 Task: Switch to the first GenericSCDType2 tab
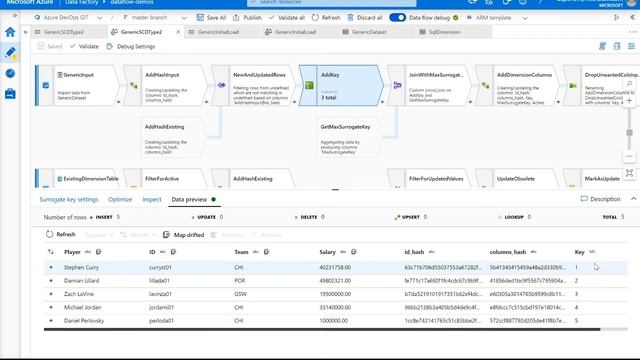pyautogui.click(x=64, y=32)
